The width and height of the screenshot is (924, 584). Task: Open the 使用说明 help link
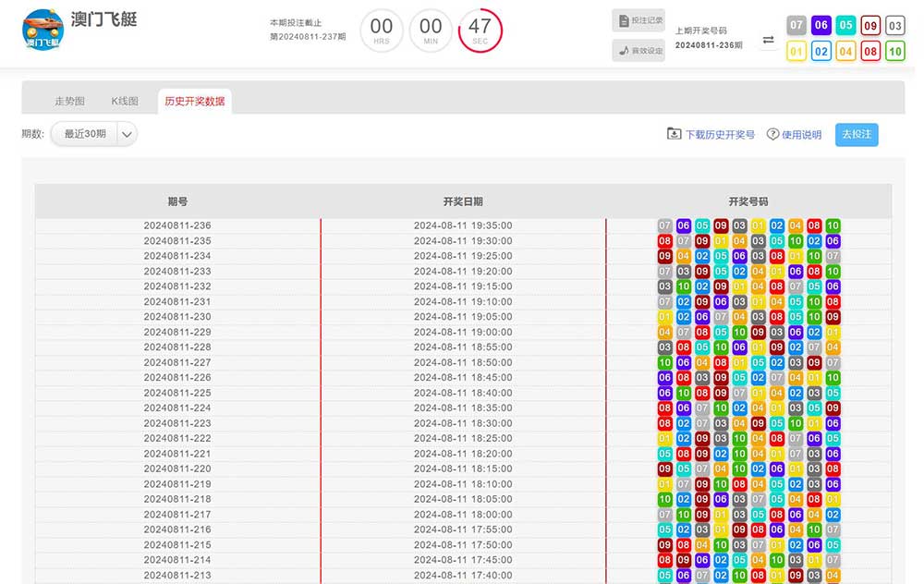click(x=794, y=135)
